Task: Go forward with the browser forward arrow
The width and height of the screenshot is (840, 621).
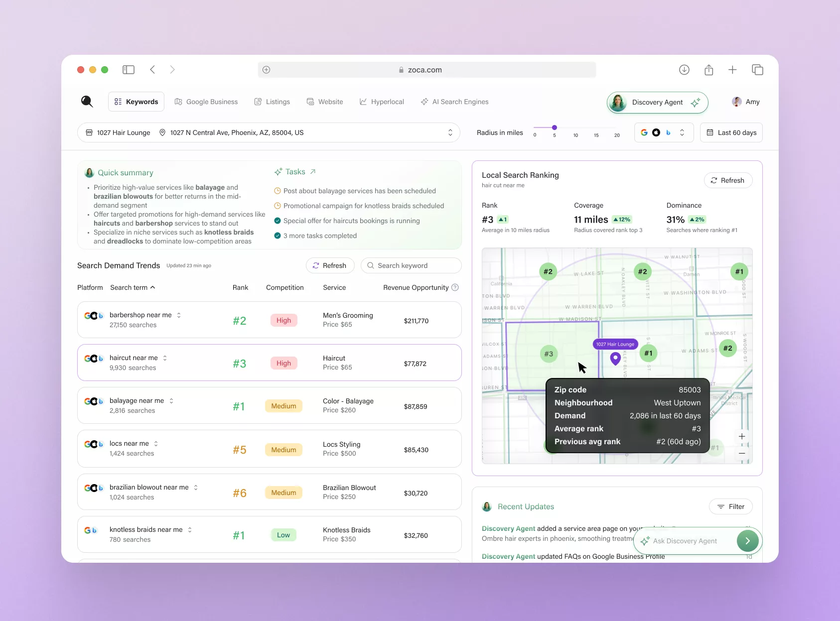Action: tap(172, 70)
